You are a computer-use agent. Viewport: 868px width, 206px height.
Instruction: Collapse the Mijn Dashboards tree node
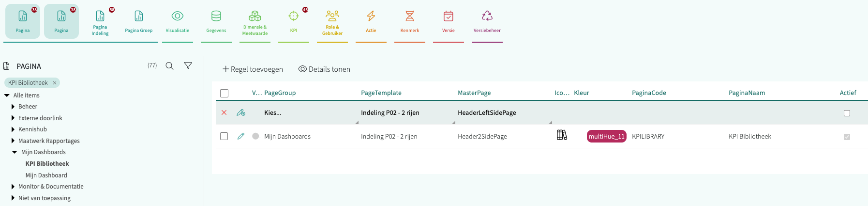(15, 152)
